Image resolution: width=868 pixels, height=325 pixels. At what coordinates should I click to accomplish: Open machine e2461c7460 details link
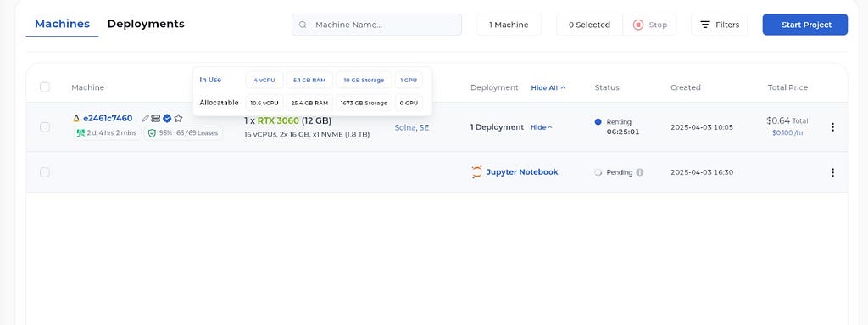tap(108, 118)
